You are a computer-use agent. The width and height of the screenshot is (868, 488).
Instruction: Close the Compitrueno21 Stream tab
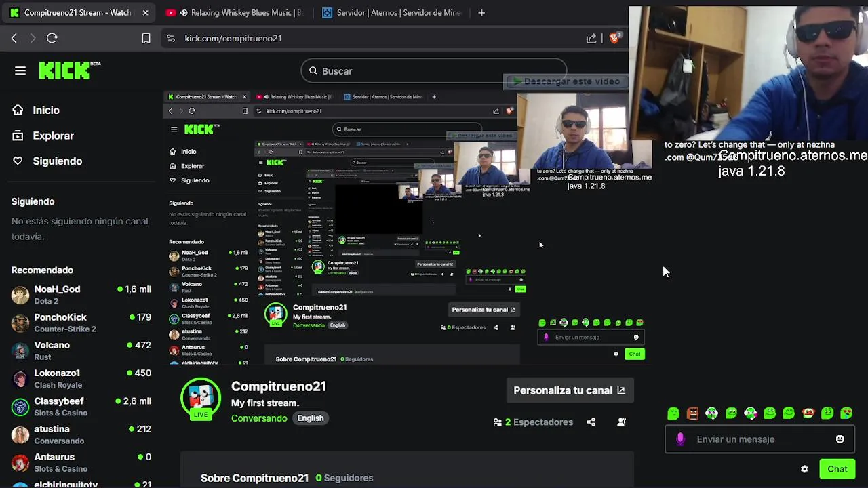pyautogui.click(x=145, y=12)
